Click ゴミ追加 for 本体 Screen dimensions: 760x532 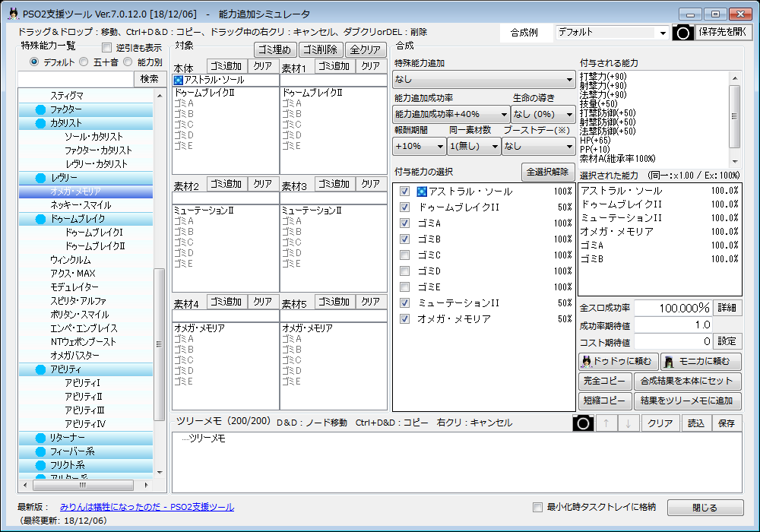226,66
